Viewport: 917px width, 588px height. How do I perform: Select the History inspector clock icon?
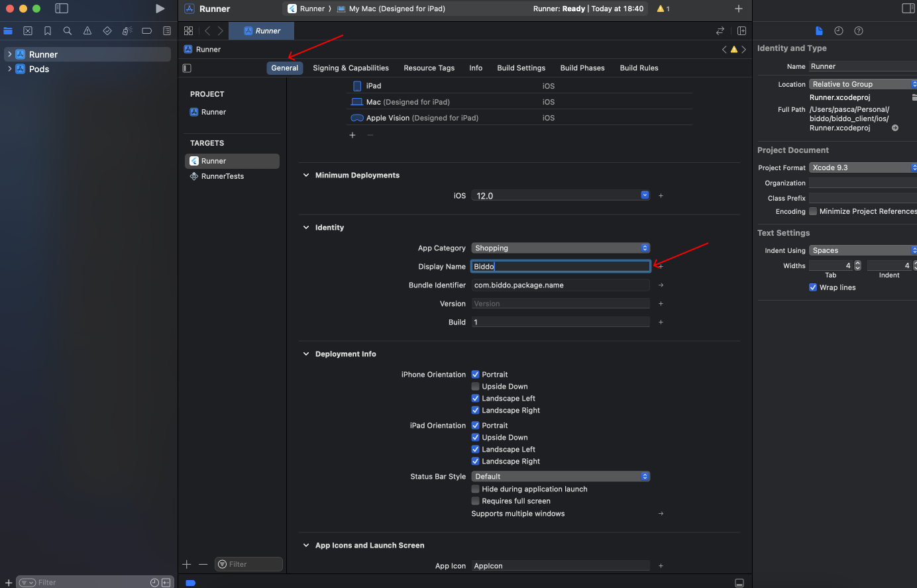(x=839, y=31)
